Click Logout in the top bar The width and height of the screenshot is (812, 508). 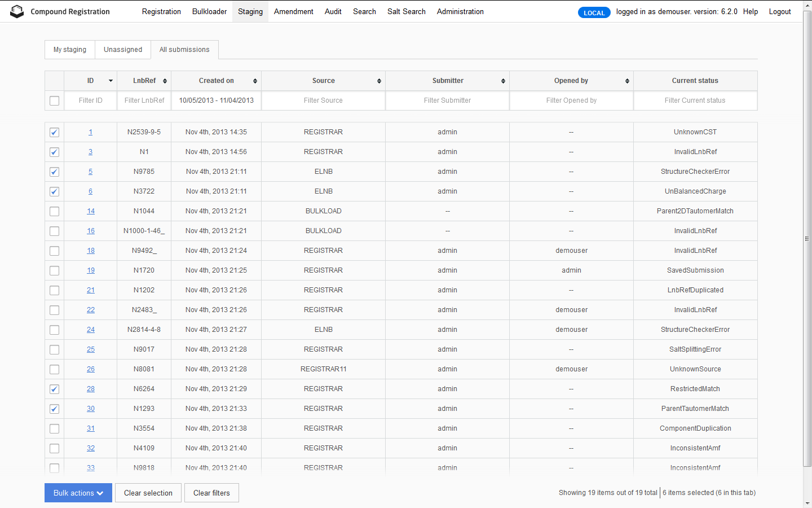tap(780, 11)
